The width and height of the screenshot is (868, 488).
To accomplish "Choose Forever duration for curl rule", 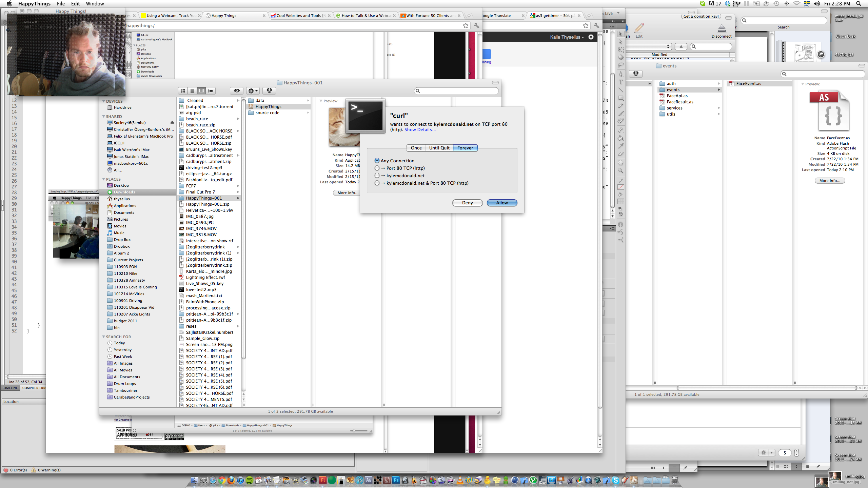I will pos(465,148).
